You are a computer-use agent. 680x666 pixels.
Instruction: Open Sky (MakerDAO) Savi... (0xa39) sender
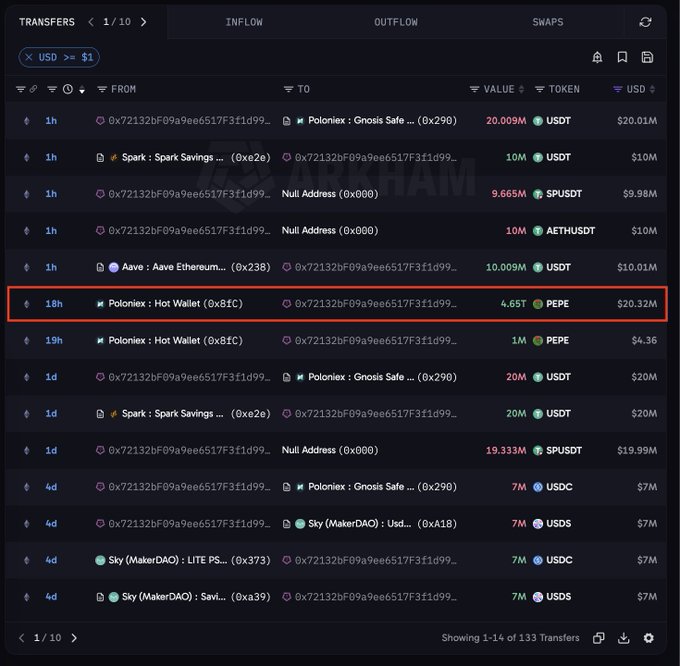[196, 597]
